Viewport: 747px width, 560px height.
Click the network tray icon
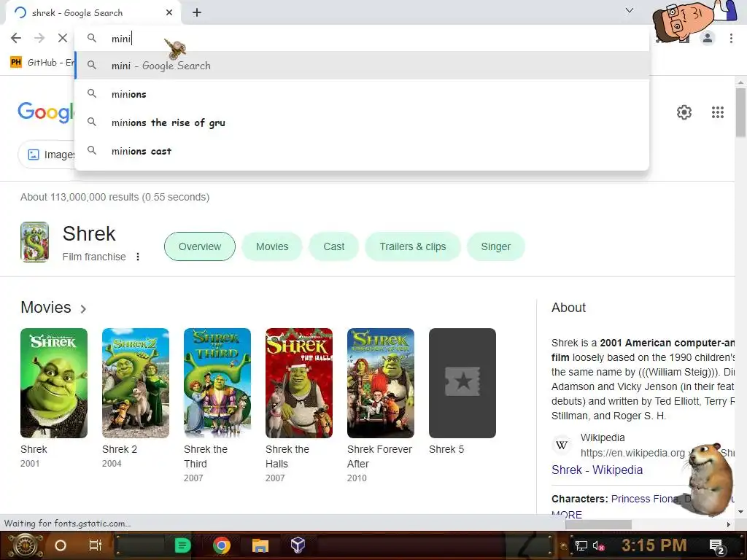pyautogui.click(x=581, y=545)
